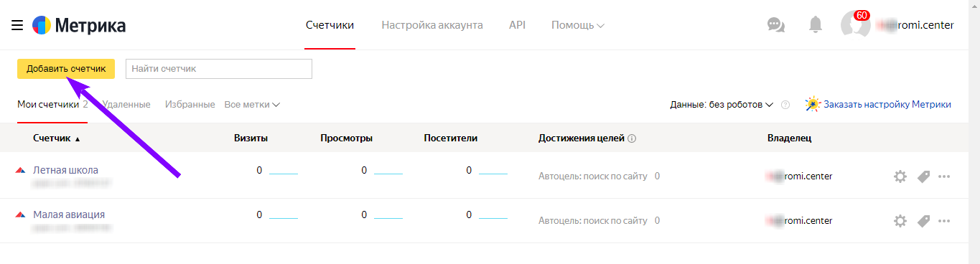Click the Визиты column header
This screenshot has height=264, width=980.
[251, 138]
